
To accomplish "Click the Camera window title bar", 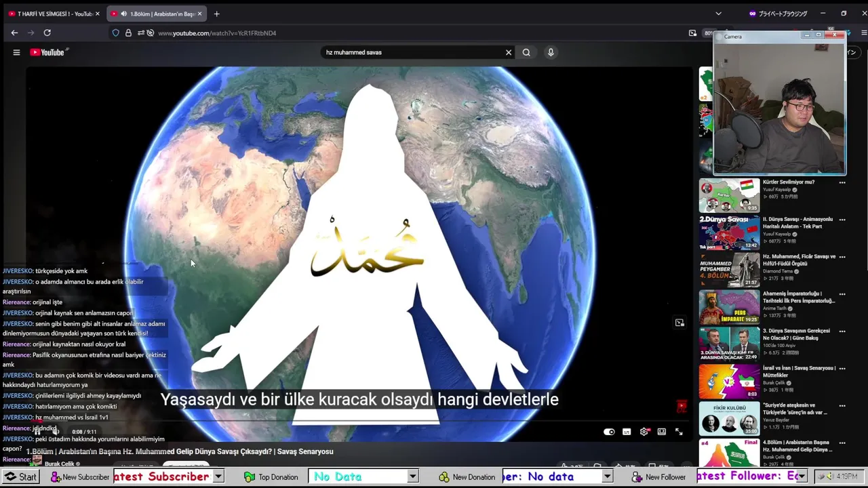I will (761, 37).
